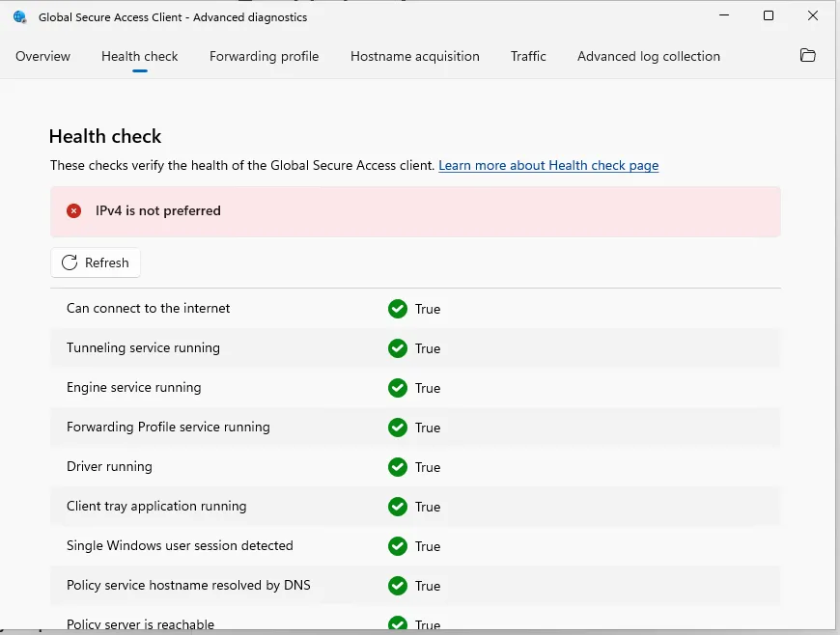Click True value for Engine service running

click(428, 389)
